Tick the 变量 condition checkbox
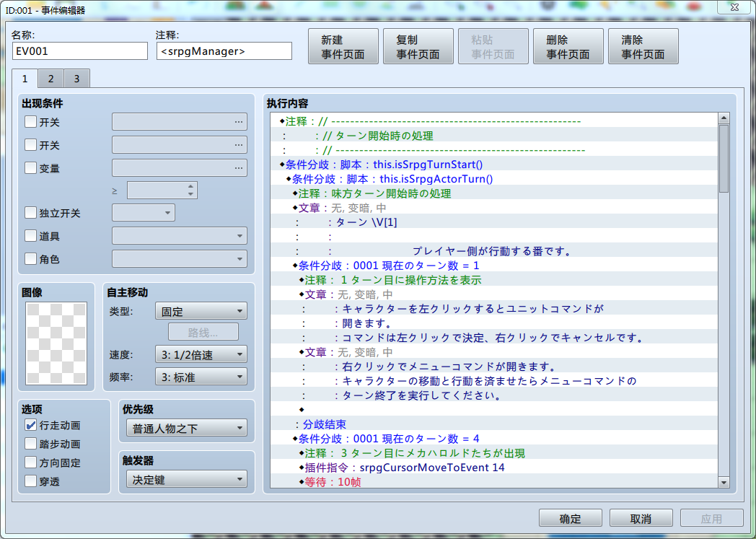 tap(30, 168)
